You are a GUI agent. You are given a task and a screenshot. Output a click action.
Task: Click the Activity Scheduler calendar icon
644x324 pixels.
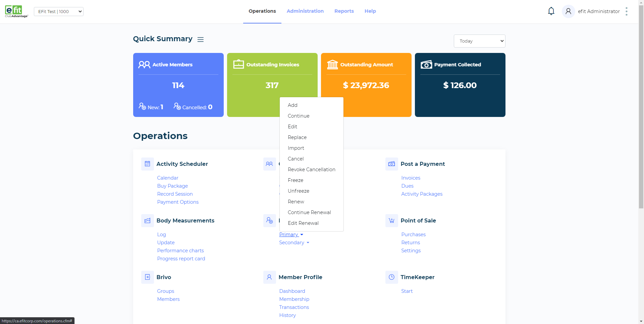tap(148, 164)
